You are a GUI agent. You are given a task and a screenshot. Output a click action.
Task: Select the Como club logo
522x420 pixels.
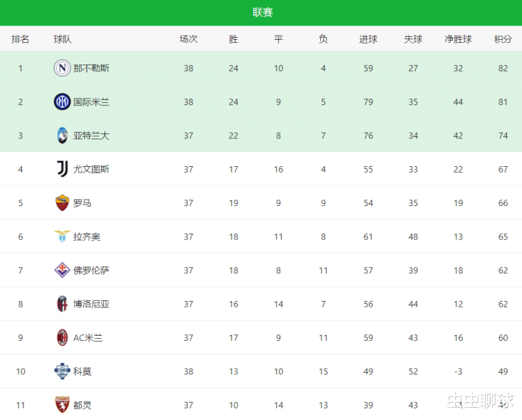click(62, 371)
